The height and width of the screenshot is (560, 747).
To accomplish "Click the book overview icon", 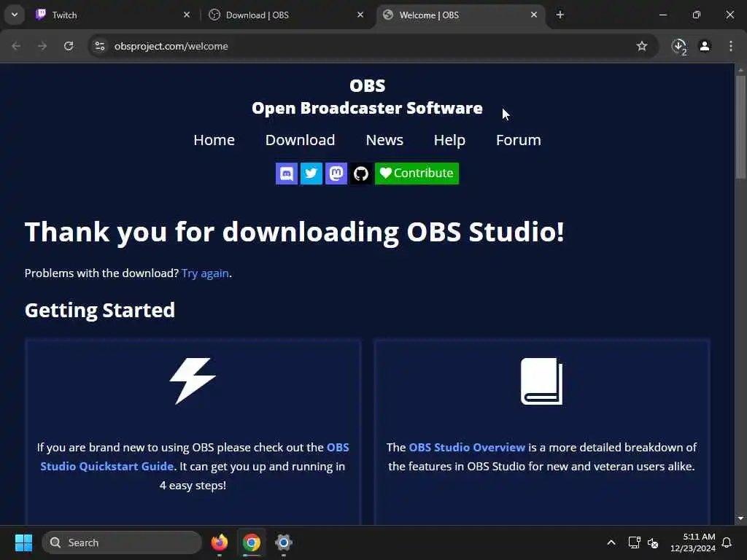I will [x=542, y=381].
